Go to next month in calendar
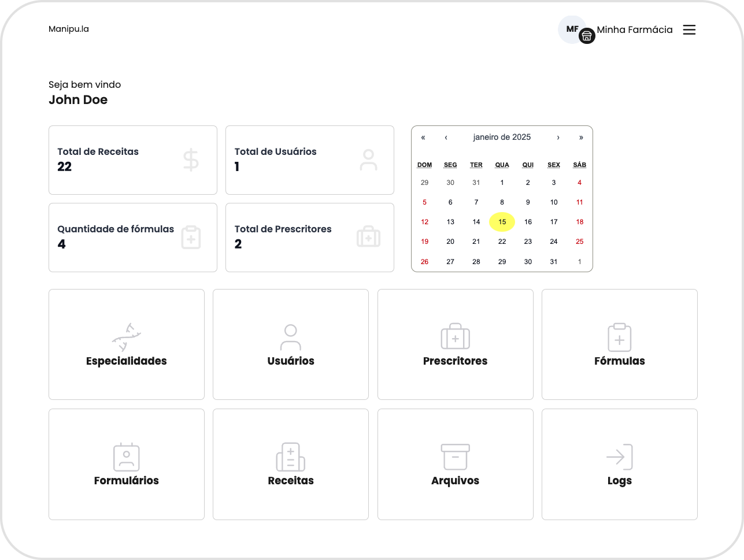Viewport: 744px width, 560px height. pyautogui.click(x=558, y=138)
